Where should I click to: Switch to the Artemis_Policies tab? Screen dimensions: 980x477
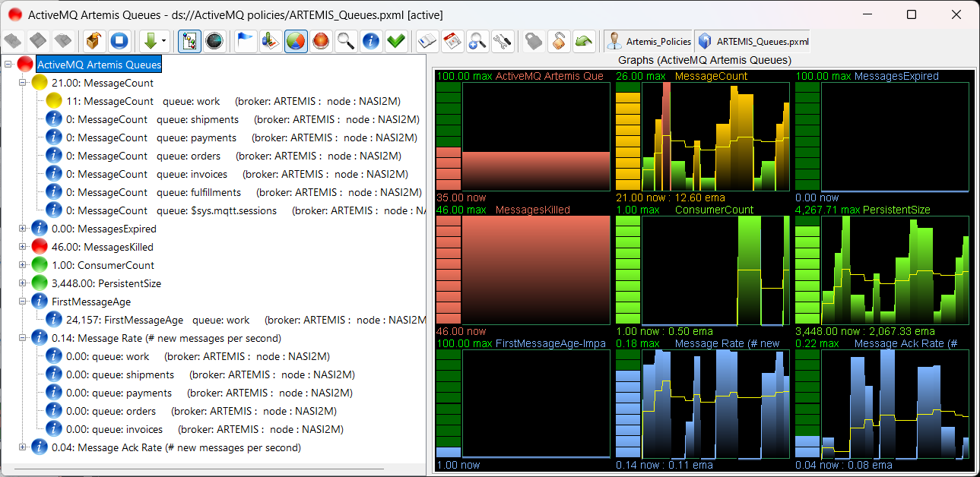pyautogui.click(x=649, y=41)
